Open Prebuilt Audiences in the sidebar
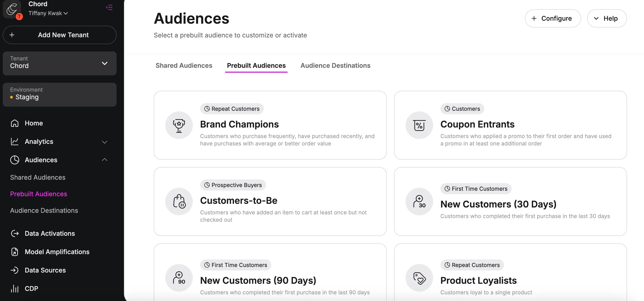The height and width of the screenshot is (301, 644). tap(39, 194)
